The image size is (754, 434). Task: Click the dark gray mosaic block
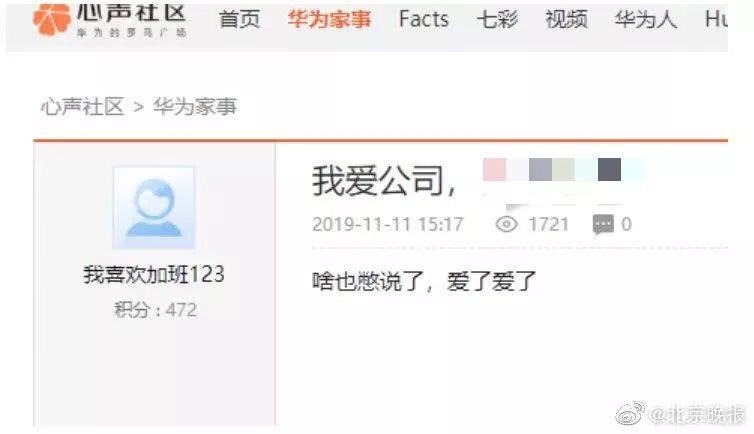coord(609,169)
